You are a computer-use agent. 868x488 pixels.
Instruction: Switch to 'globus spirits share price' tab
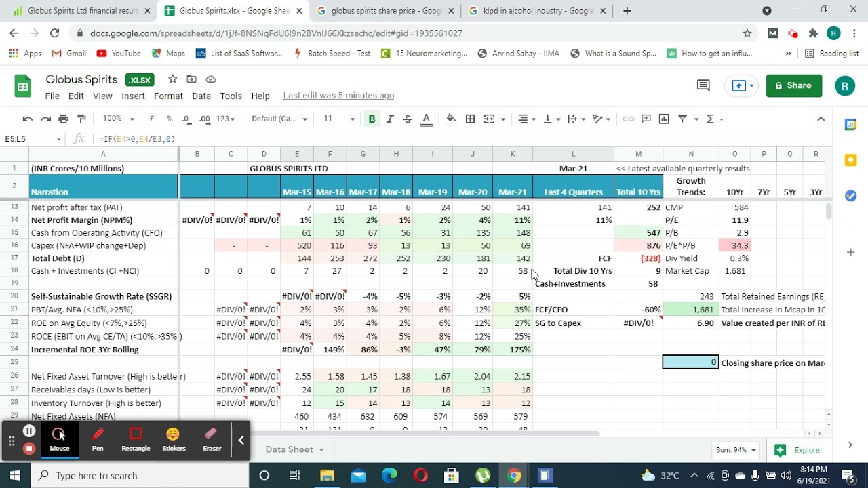(385, 11)
